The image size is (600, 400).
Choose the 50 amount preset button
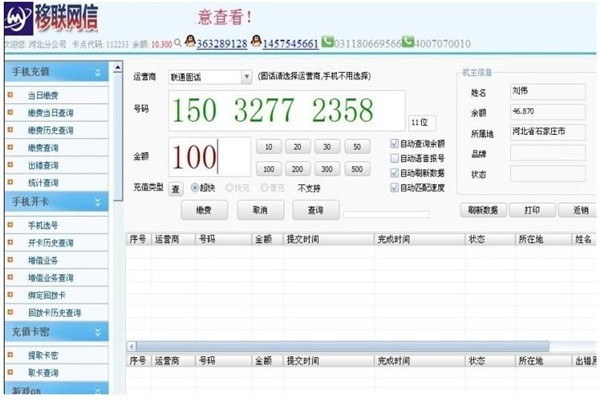click(x=357, y=147)
